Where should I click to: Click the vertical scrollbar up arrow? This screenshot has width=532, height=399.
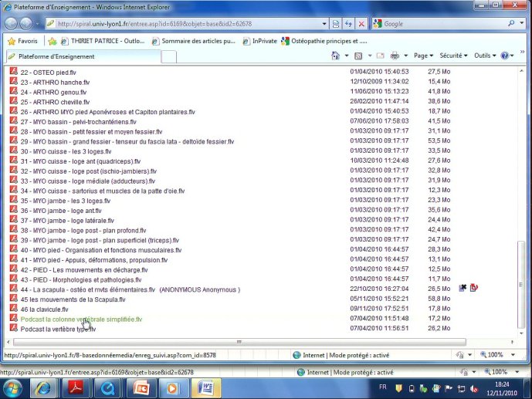pyautogui.click(x=521, y=71)
